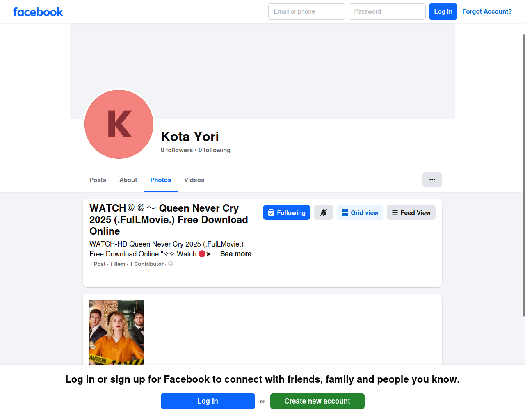Click Create new account button
Image resolution: width=525 pixels, height=420 pixels.
(317, 401)
